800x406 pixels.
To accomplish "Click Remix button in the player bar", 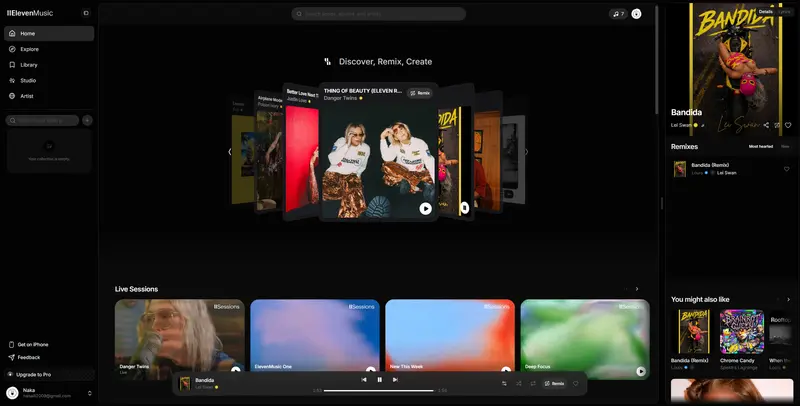I will [554, 384].
